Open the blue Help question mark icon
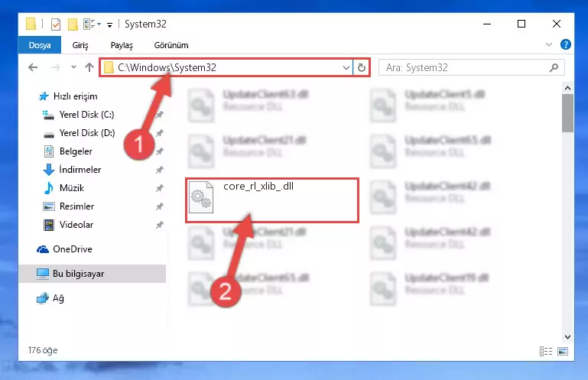This screenshot has height=380, width=588. pos(566,44)
